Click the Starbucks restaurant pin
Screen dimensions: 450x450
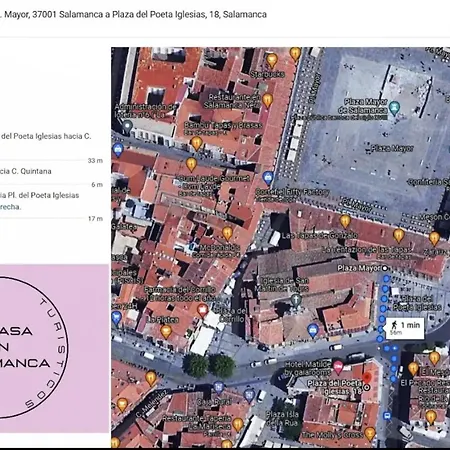(x=272, y=60)
